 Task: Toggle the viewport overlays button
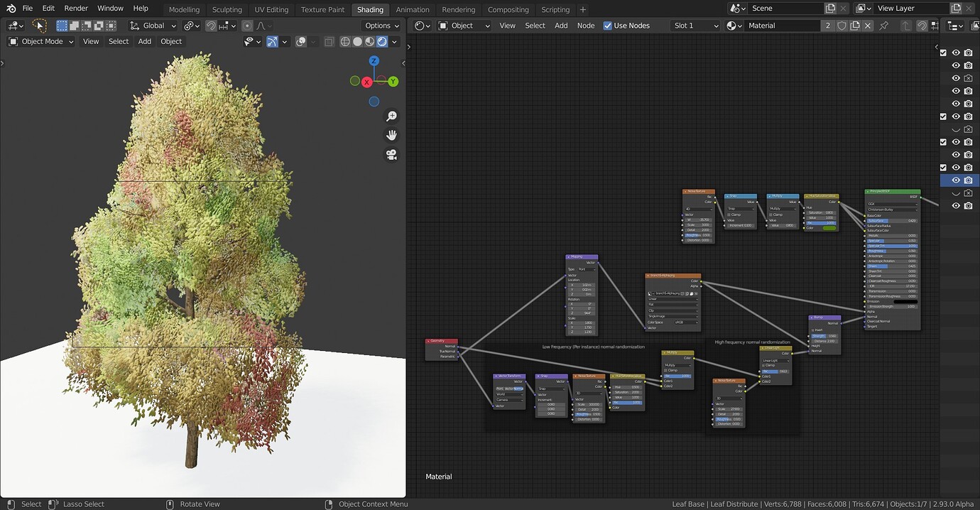click(x=301, y=41)
